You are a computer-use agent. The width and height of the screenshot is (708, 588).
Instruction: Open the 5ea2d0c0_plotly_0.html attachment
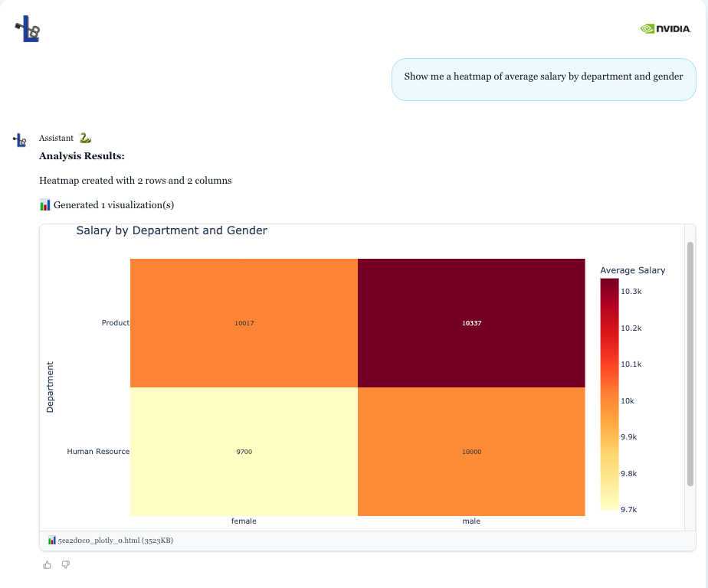point(115,540)
